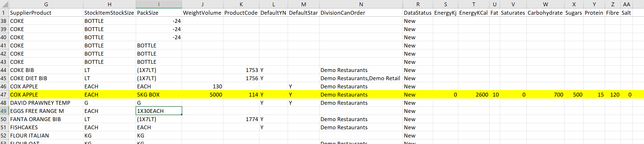This screenshot has height=144, width=644.
Task: Click the 1X30EACH cell
Action: [159, 111]
